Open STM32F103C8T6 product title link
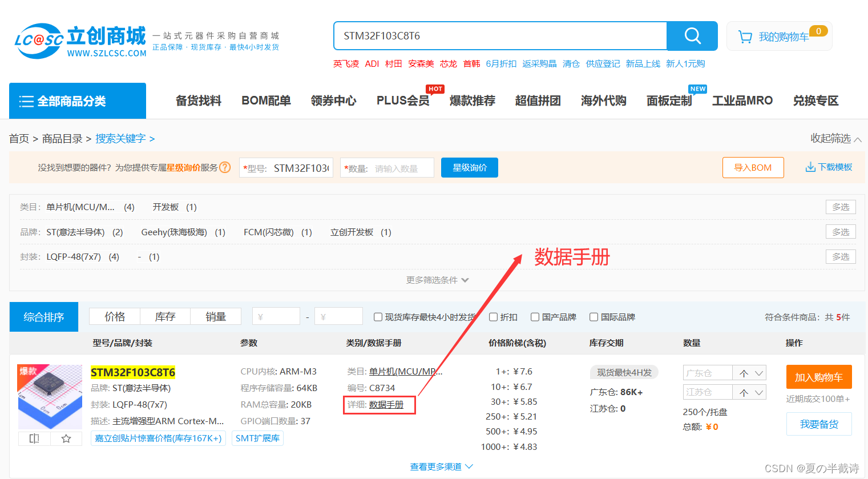The height and width of the screenshot is (479, 868). tap(133, 372)
